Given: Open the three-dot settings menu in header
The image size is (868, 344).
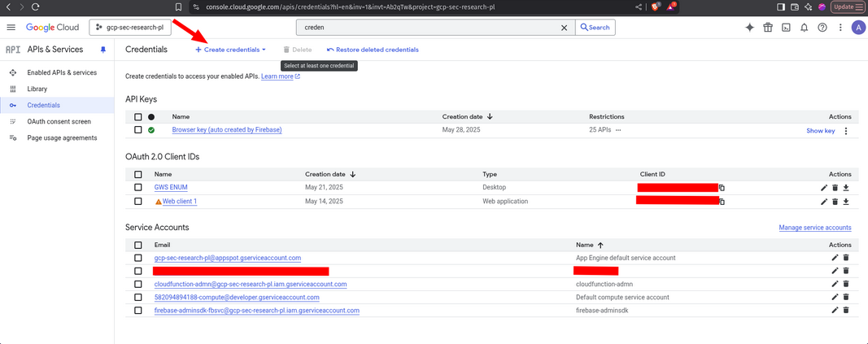Looking at the screenshot, I should click(x=840, y=28).
